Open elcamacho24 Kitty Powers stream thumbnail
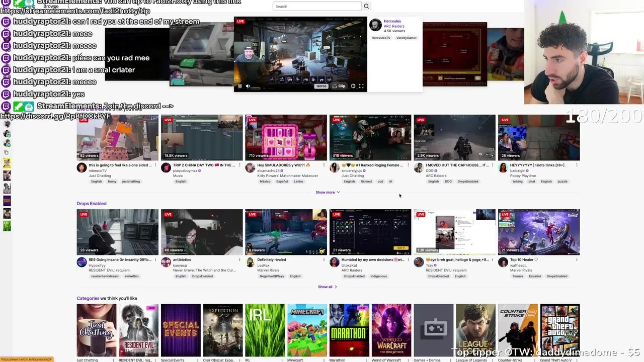 (286, 137)
